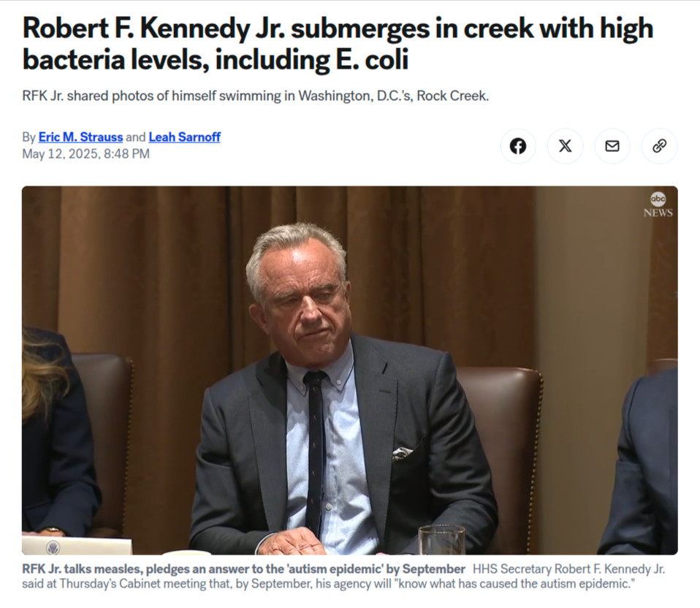700x608 pixels.
Task: Click Kennedy's dark necktie in the image
Action: [315, 451]
